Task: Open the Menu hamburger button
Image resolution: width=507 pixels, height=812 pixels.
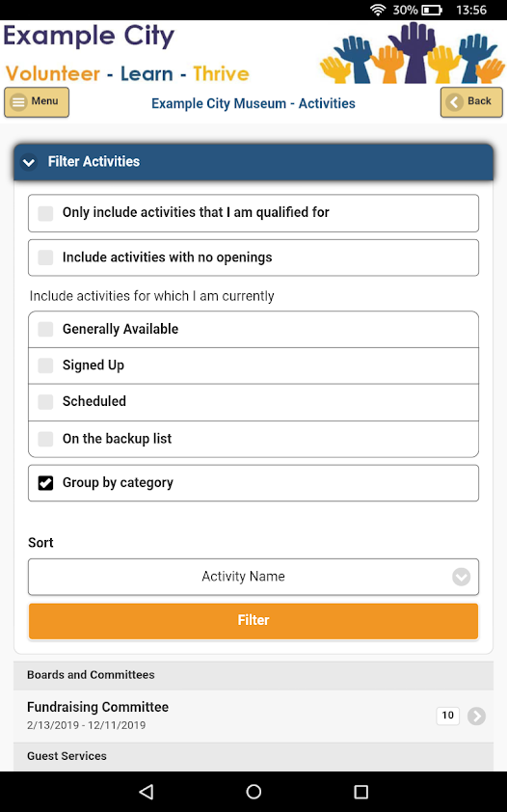Action: (37, 102)
